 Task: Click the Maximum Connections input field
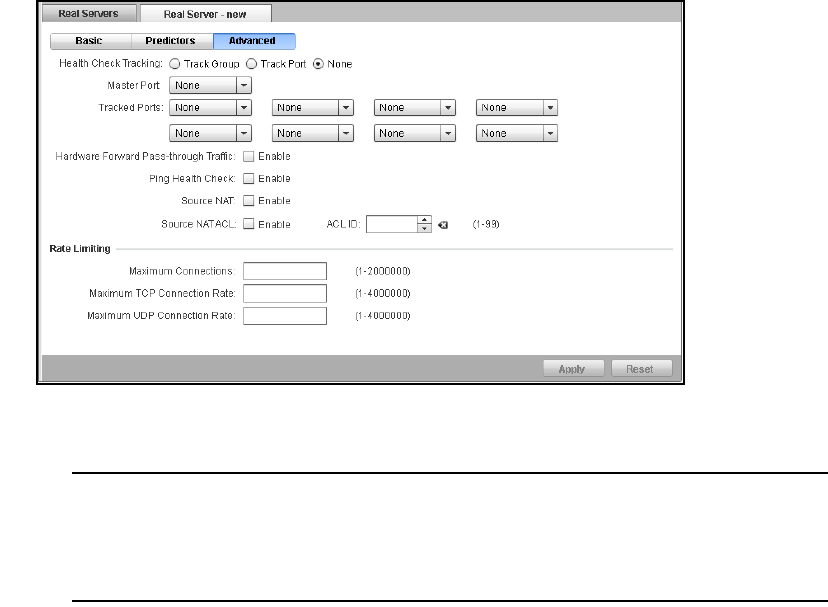(285, 271)
